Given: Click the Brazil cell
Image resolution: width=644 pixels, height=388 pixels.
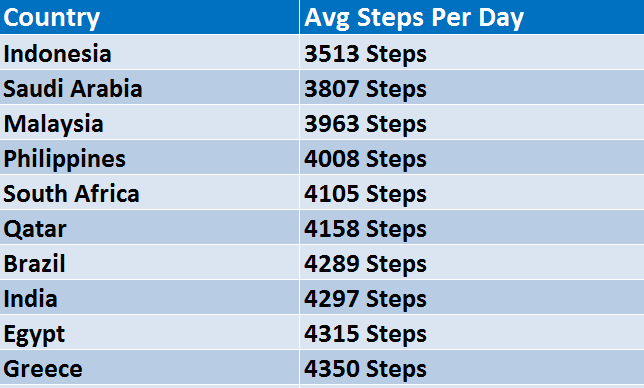Looking at the screenshot, I should pos(150,262).
